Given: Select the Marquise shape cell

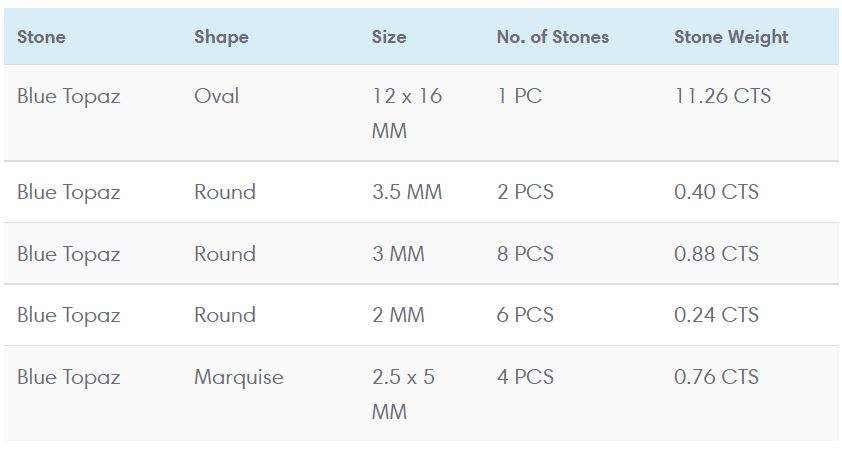Looking at the screenshot, I should tap(238, 377).
